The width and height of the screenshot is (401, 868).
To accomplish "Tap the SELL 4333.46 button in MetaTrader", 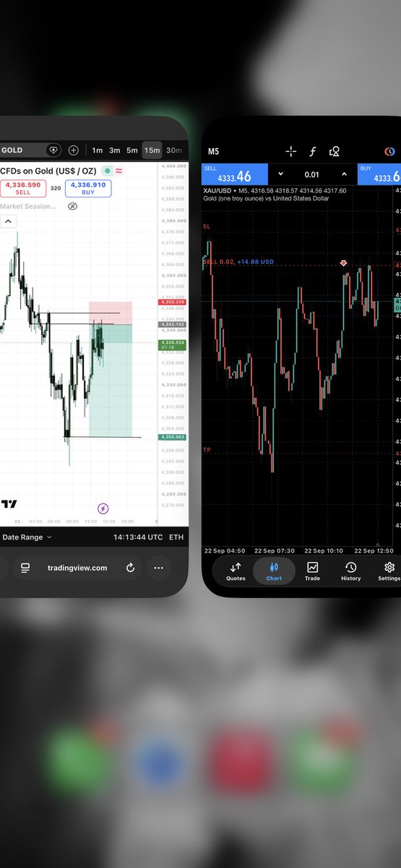I will 234,174.
